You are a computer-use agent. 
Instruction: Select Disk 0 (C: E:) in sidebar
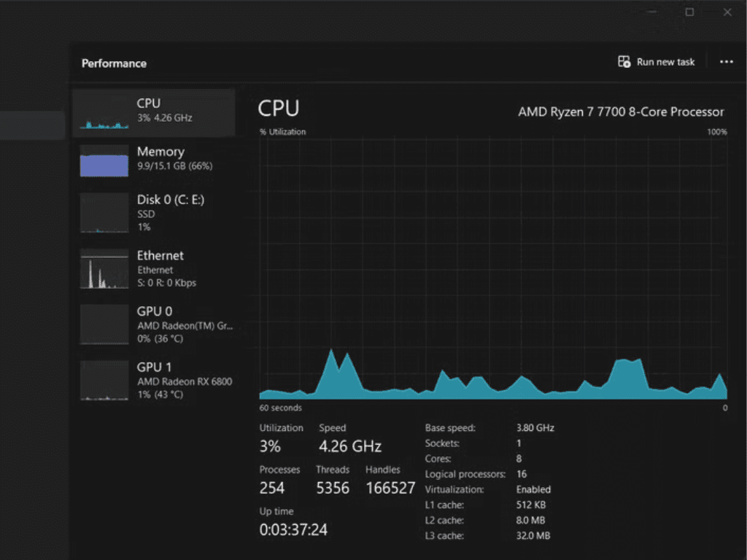pos(153,212)
